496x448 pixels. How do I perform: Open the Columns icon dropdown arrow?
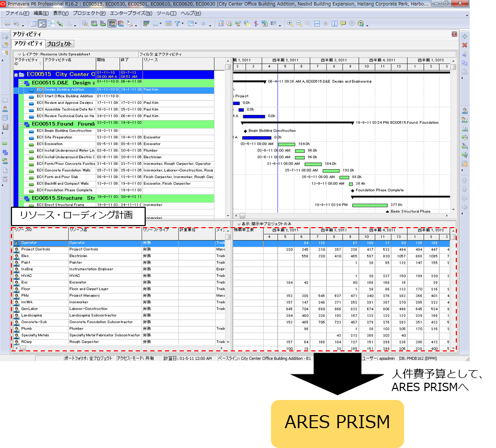160,23
